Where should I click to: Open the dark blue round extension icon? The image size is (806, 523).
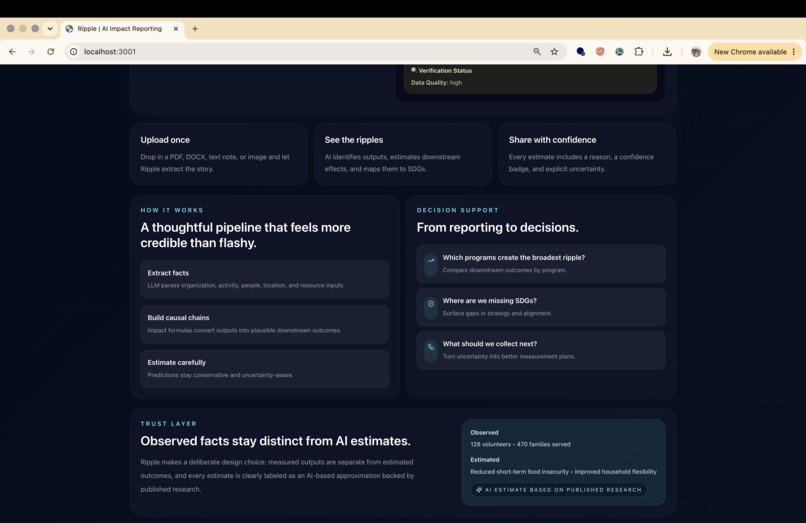(x=580, y=51)
